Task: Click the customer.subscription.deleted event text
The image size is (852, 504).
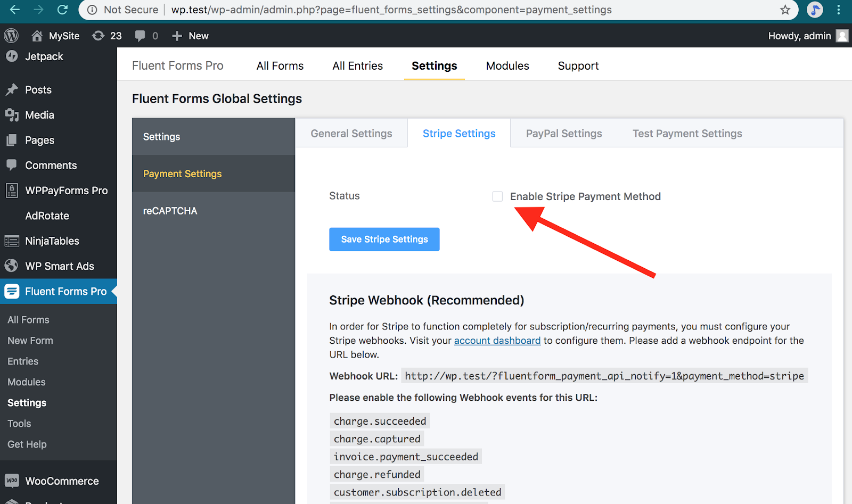Action: pos(417,492)
